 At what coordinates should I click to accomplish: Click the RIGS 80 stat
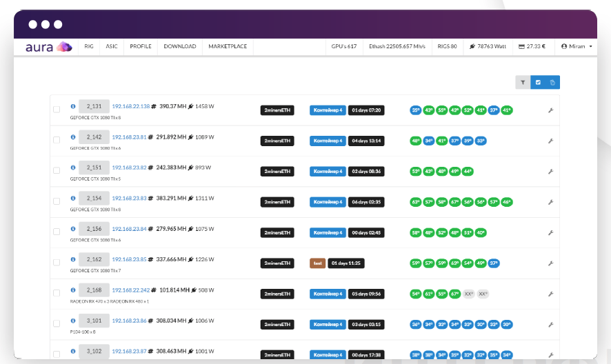click(447, 46)
